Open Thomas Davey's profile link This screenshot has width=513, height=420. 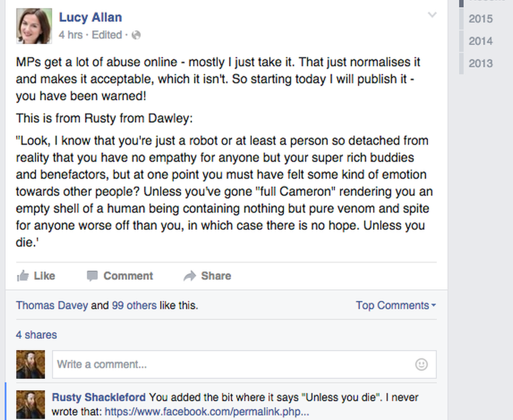(x=52, y=305)
